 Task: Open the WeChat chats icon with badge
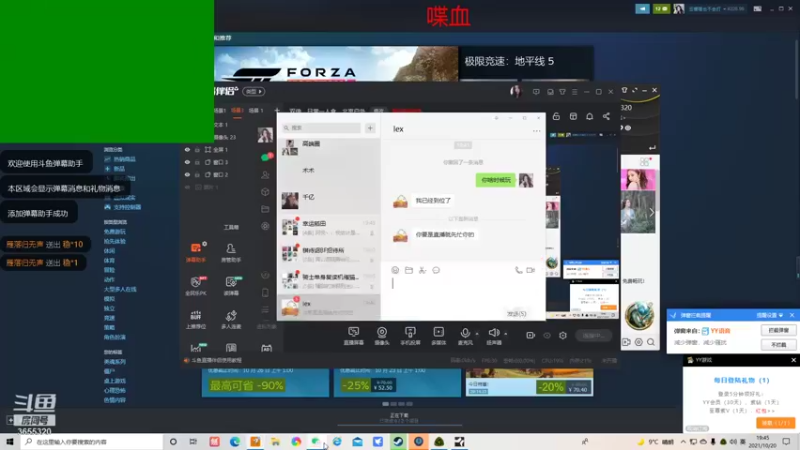[266, 157]
